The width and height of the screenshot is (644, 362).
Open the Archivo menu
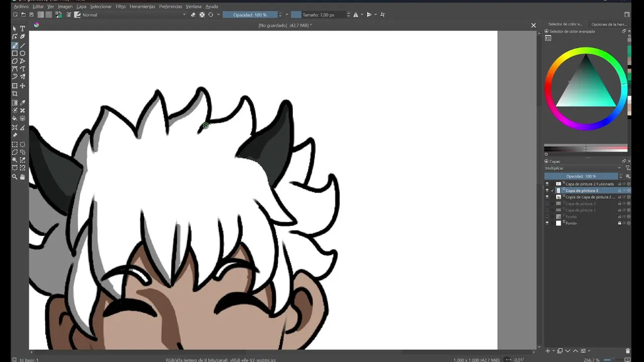pos(21,7)
